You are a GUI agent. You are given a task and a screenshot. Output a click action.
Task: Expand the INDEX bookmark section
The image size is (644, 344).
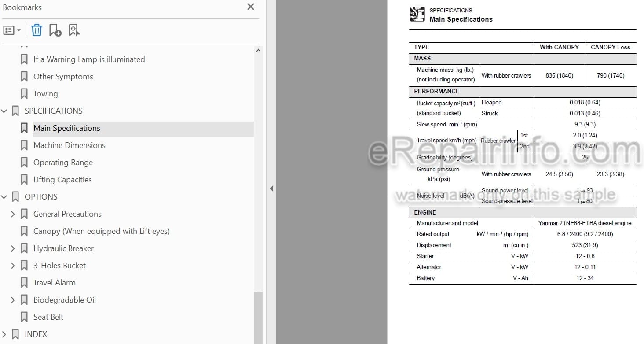coord(4,334)
